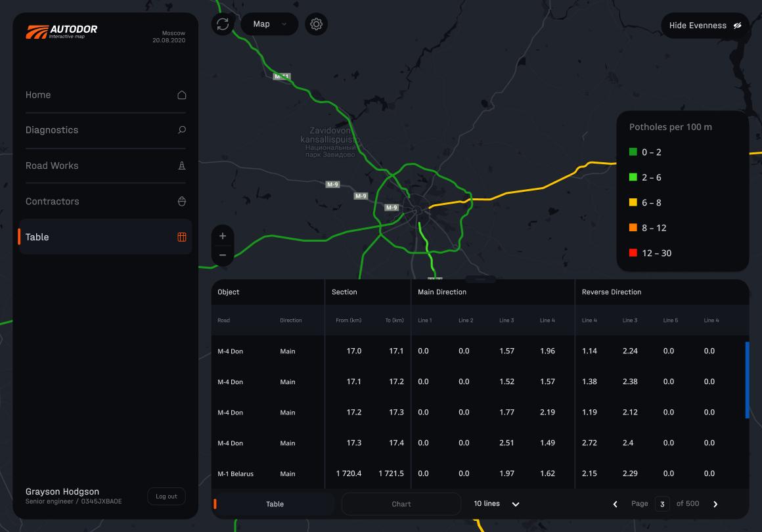The height and width of the screenshot is (532, 762).
Task: Click the 2.19 value in Line 4
Action: tap(547, 412)
